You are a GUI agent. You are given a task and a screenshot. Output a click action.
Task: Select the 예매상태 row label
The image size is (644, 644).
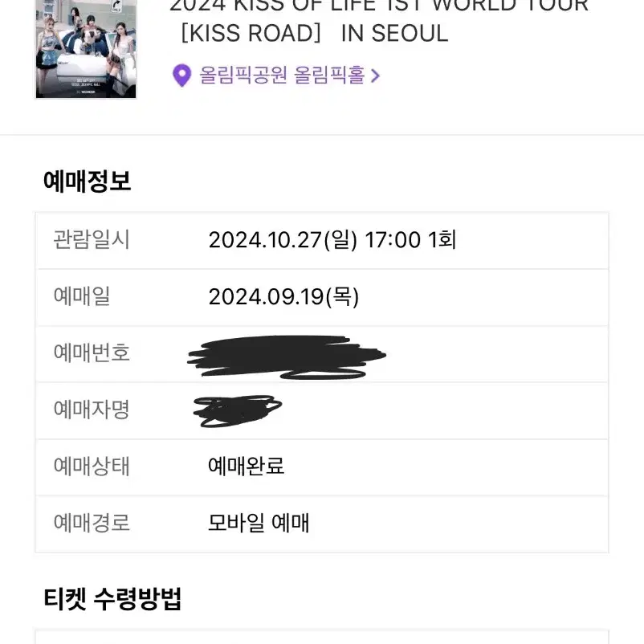click(92, 467)
